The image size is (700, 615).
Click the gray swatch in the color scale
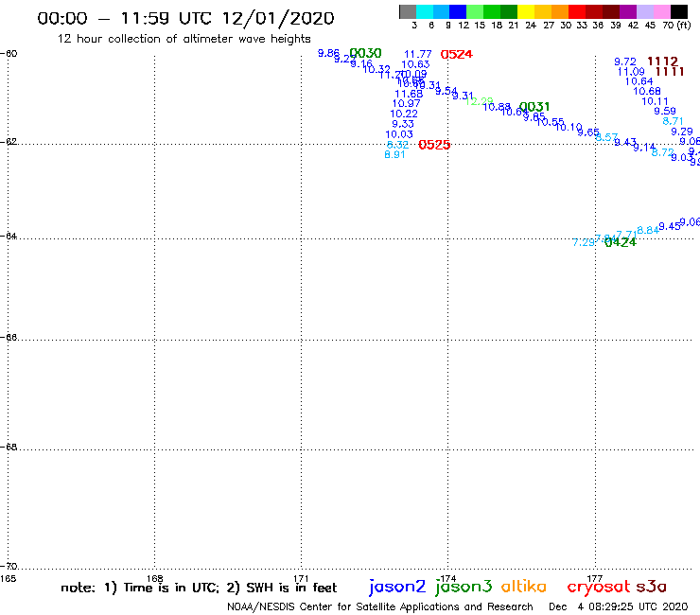tap(408, 11)
